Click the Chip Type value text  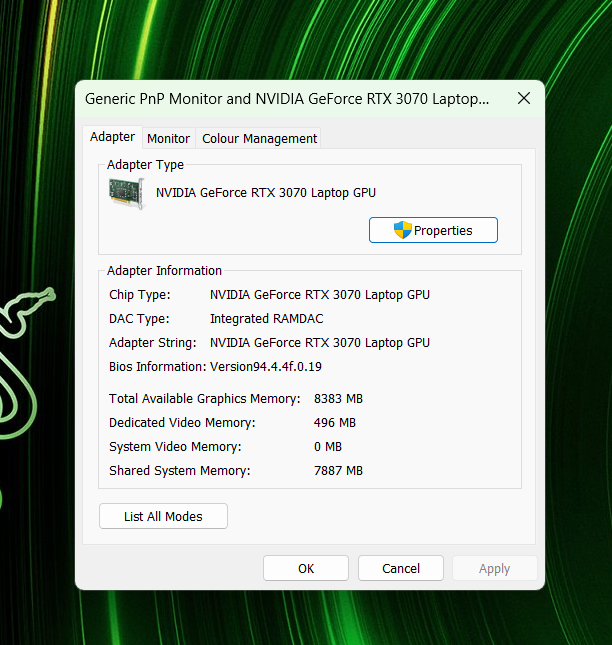coord(320,295)
